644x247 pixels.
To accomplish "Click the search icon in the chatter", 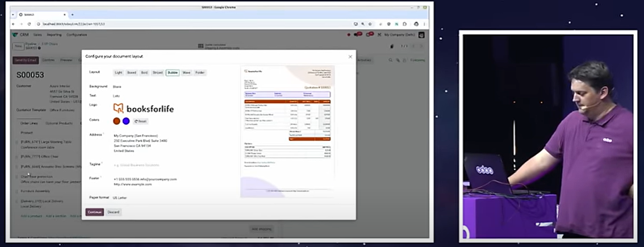I will pyautogui.click(x=391, y=60).
